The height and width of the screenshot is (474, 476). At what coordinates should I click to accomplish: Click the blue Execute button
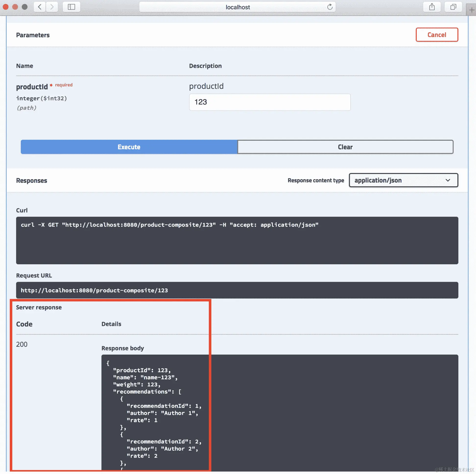129,147
